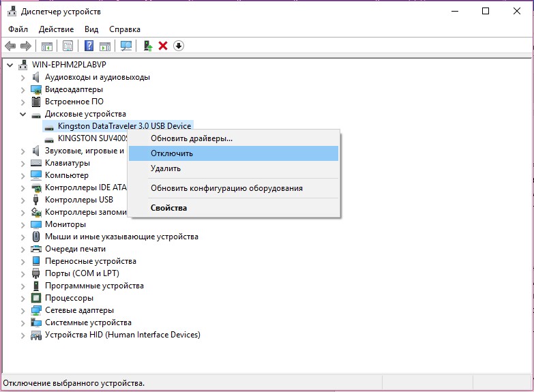Collapse the Дисковые устройства chevron
The image size is (534, 392).
pyautogui.click(x=23, y=114)
